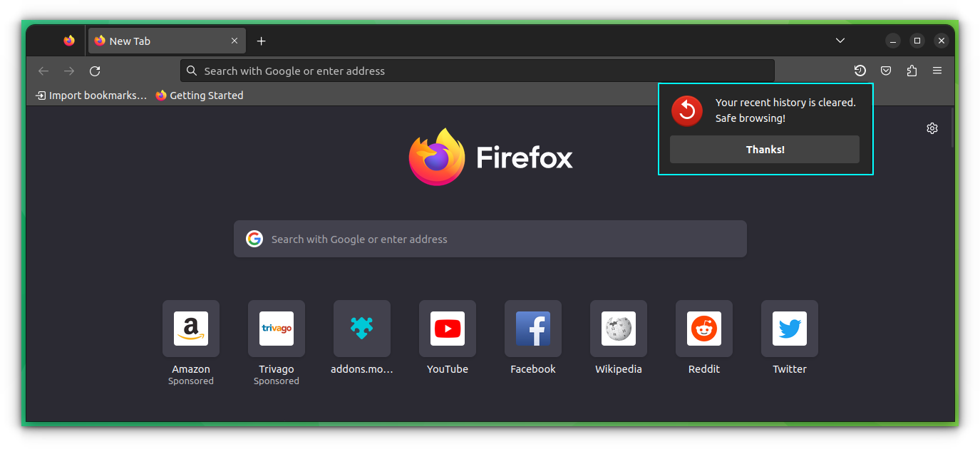The height and width of the screenshot is (449, 980).
Task: Reload the current page
Action: coord(95,71)
